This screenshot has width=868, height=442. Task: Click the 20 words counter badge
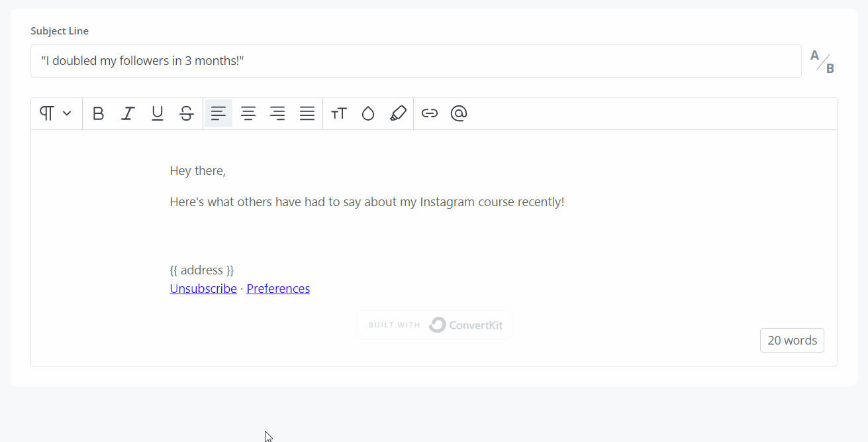(x=792, y=341)
